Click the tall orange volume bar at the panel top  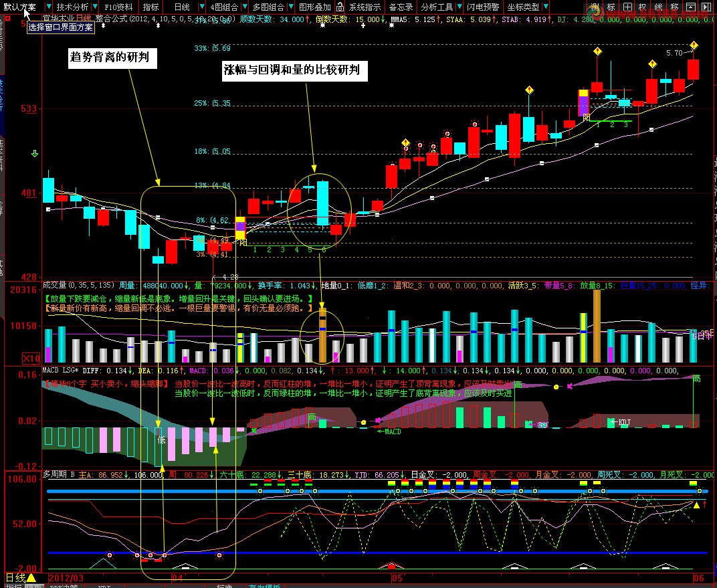[597, 326]
